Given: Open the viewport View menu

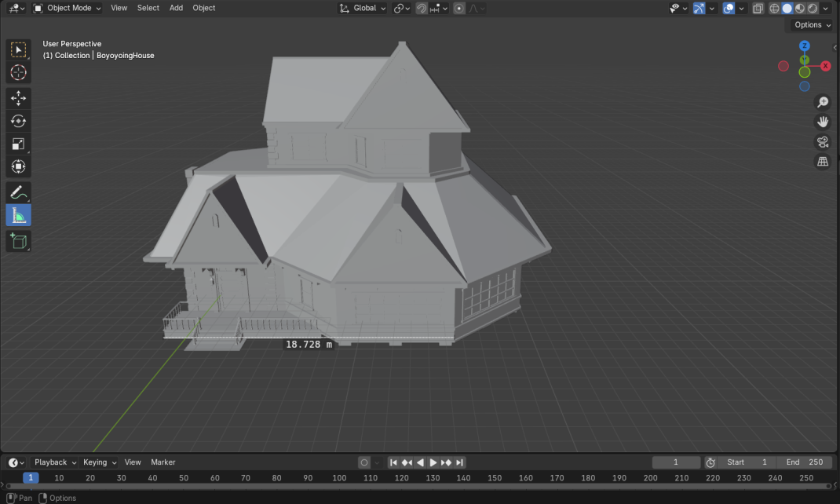Looking at the screenshot, I should (x=119, y=8).
